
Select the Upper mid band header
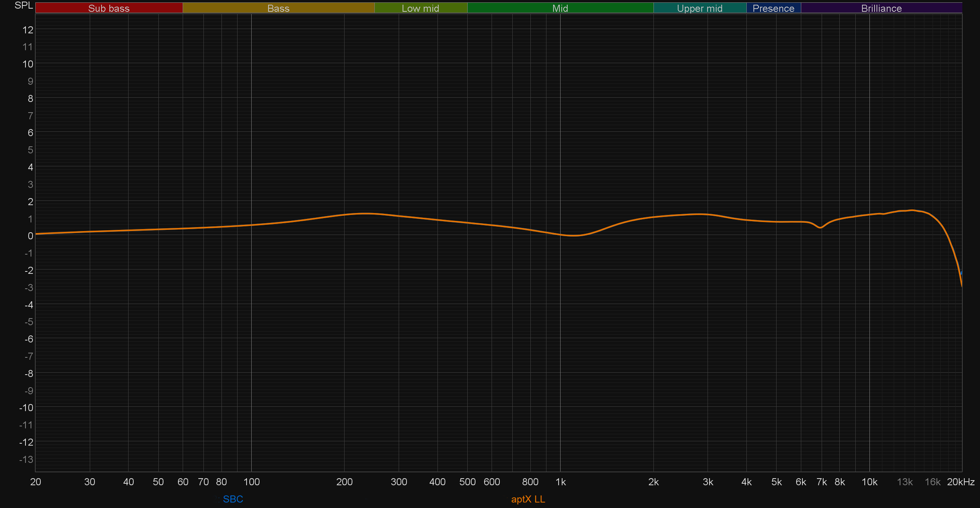(x=699, y=8)
